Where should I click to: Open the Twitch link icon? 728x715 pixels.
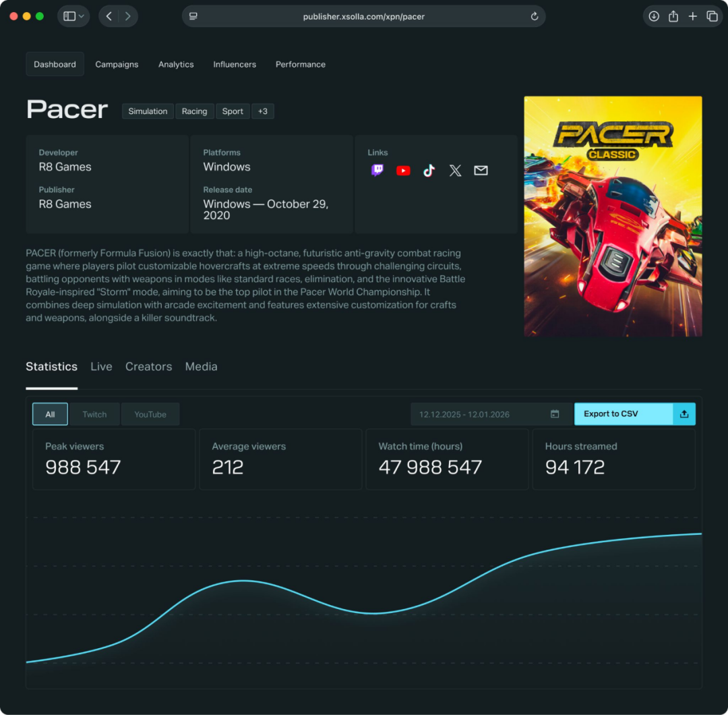[x=377, y=171]
